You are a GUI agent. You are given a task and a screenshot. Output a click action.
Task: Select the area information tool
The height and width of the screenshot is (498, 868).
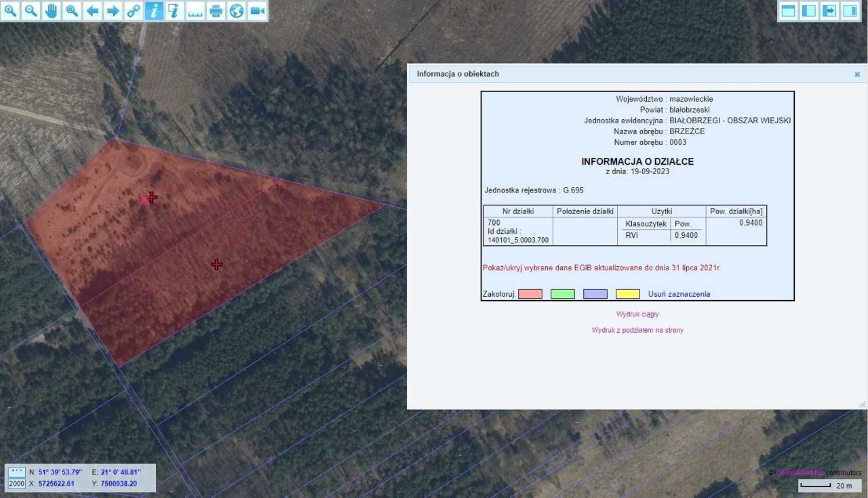174,11
